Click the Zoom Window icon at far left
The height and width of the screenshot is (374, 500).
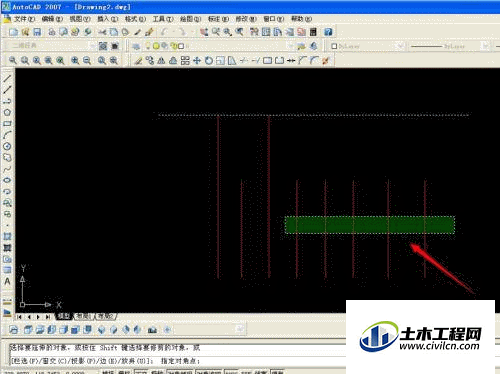(x=13, y=61)
